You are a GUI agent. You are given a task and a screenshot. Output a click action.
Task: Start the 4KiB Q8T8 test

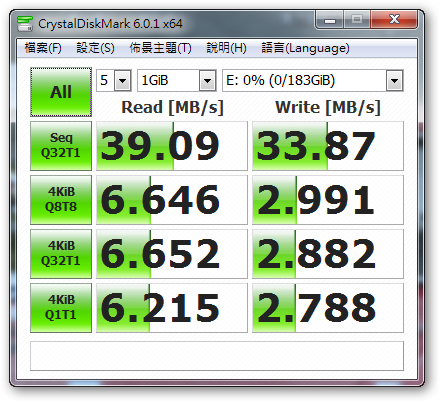tap(61, 200)
